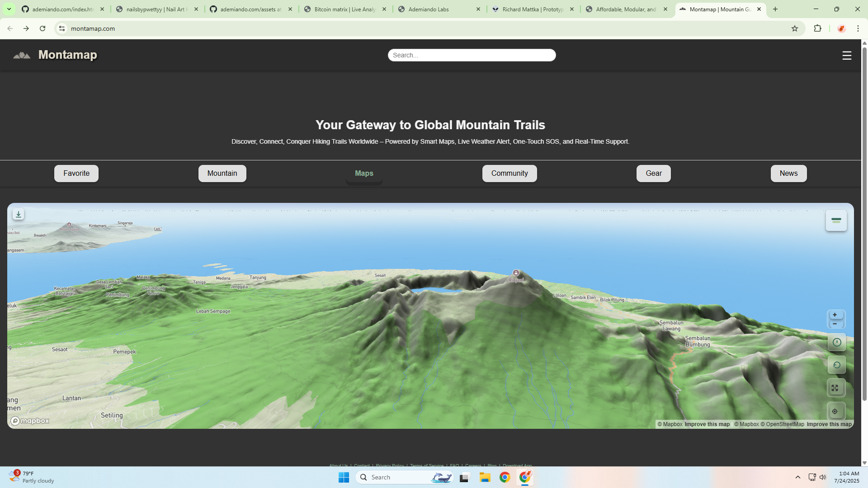Screen dimensions: 868x488
Task: Show hidden system tray icons
Action: click(798, 477)
